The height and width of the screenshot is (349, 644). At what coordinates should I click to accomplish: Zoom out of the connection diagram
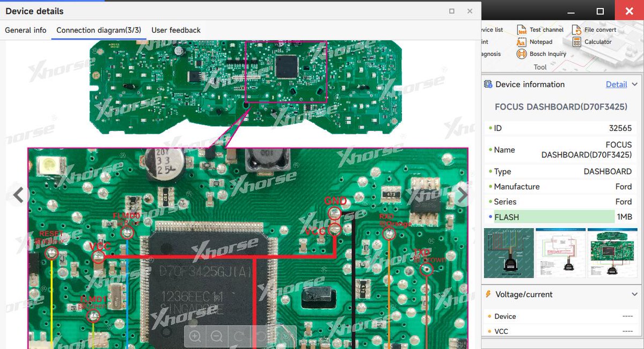[217, 337]
